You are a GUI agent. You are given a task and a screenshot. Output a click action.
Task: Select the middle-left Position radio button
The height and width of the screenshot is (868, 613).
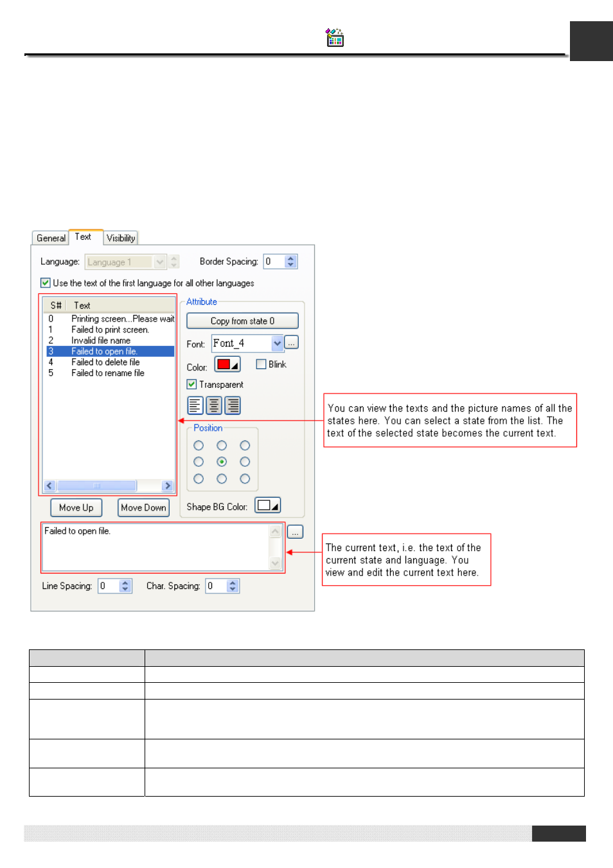point(199,462)
